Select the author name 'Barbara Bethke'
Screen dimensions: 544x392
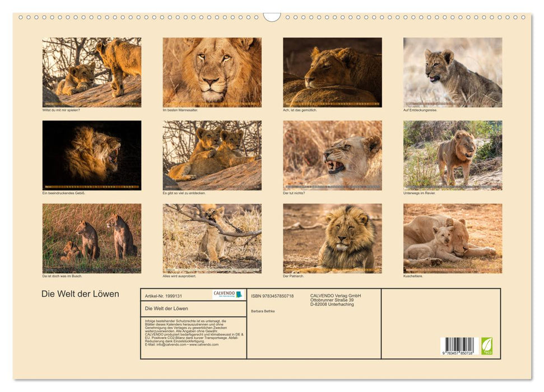[x=263, y=310]
